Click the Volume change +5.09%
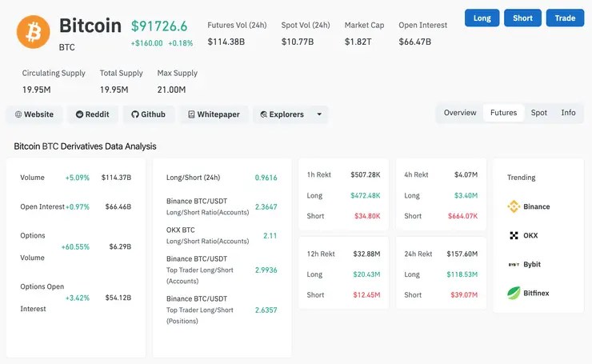The image size is (592, 364). [x=78, y=178]
